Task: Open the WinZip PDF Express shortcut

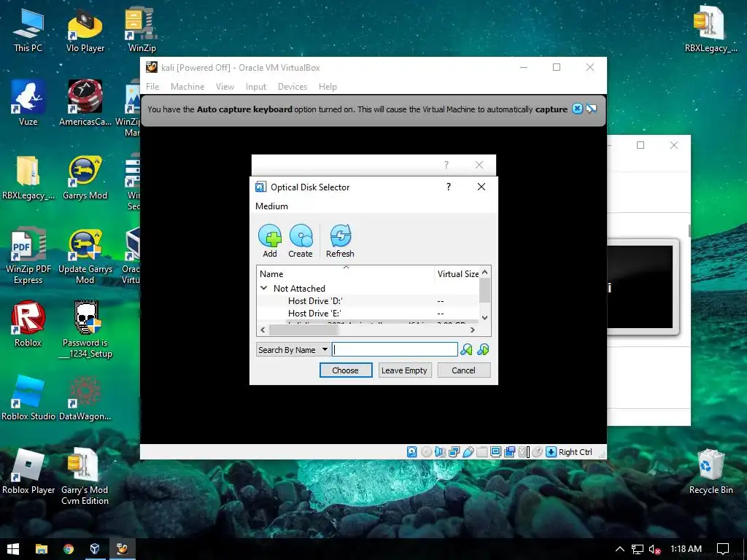Action: (28, 256)
